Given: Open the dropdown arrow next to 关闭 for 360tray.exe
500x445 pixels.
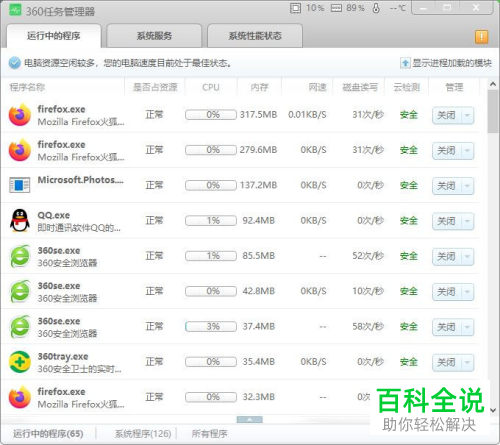Looking at the screenshot, I should pyautogui.click(x=467, y=362).
